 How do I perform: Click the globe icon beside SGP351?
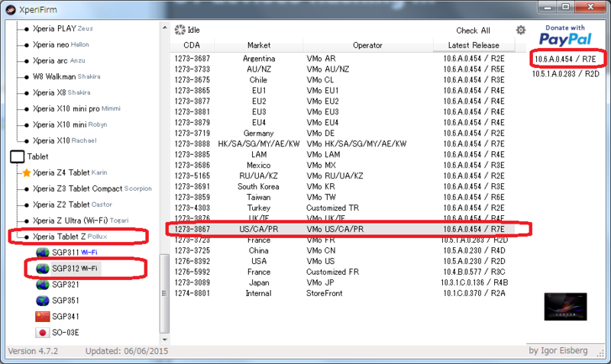click(x=43, y=301)
